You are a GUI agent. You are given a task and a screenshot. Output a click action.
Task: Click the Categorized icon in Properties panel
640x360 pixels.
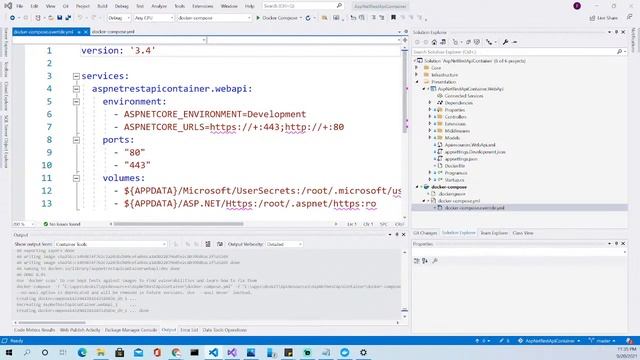tap(417, 261)
